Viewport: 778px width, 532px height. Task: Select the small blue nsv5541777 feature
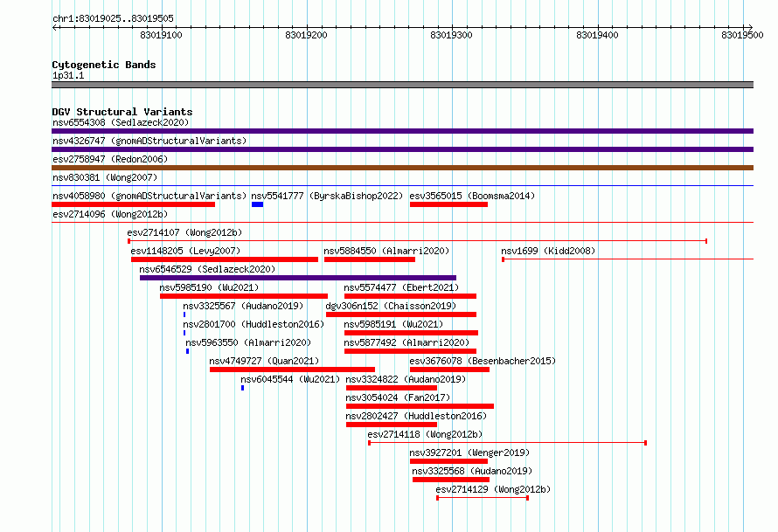257,204
